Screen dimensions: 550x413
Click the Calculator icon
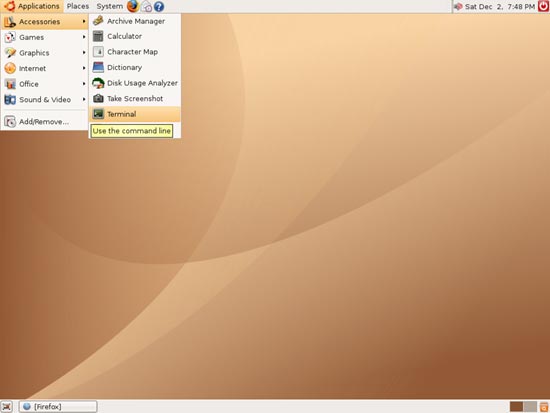(98, 36)
